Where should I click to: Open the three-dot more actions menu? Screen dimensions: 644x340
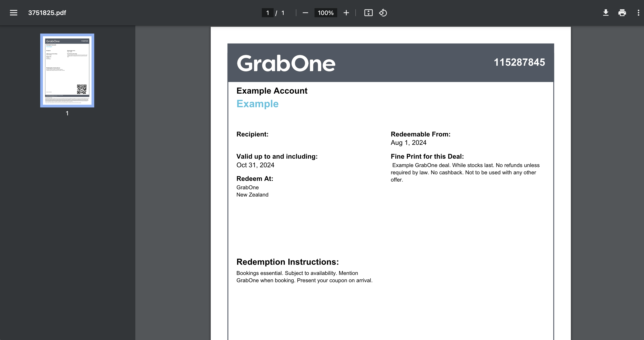tap(638, 13)
